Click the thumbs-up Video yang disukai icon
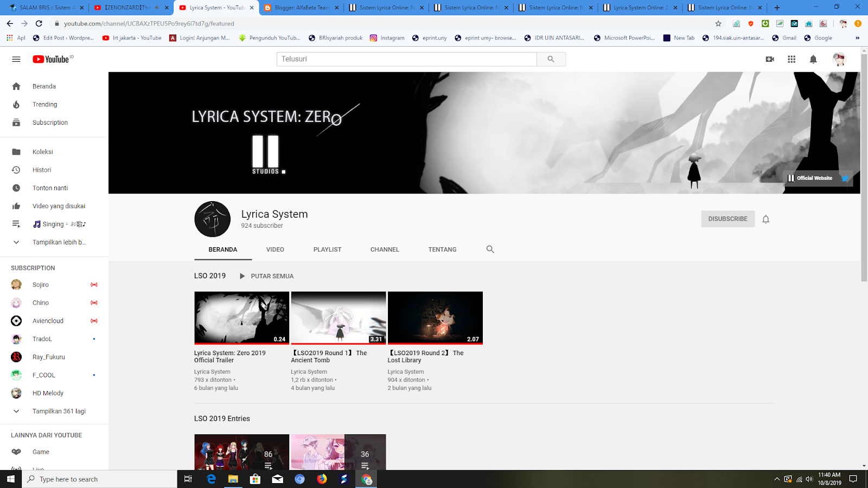The width and height of the screenshot is (868, 488). click(16, 206)
